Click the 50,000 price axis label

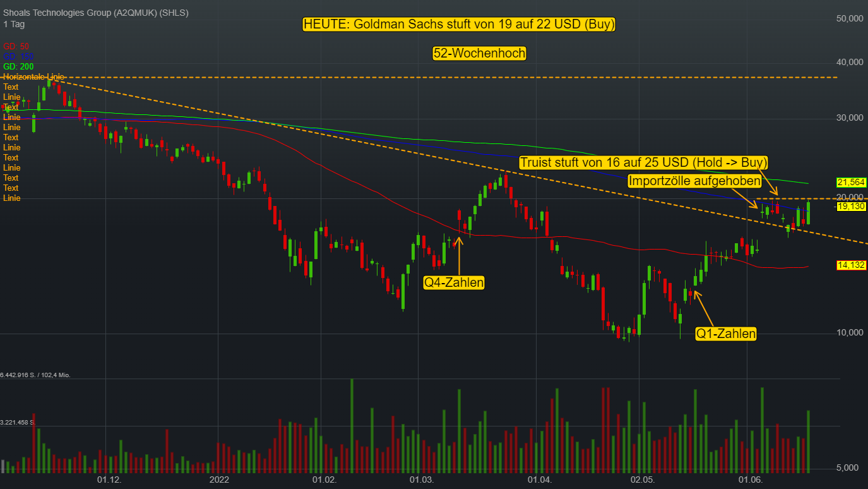[x=850, y=19]
